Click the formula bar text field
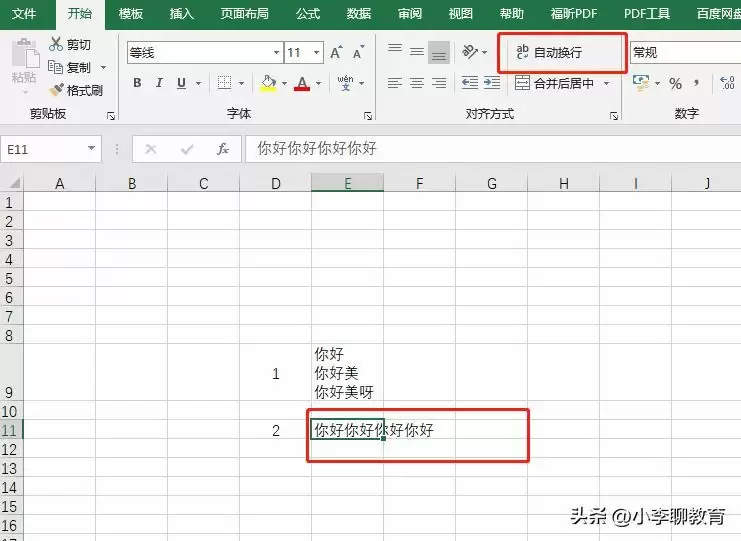Image resolution: width=741 pixels, height=541 pixels. (x=493, y=149)
